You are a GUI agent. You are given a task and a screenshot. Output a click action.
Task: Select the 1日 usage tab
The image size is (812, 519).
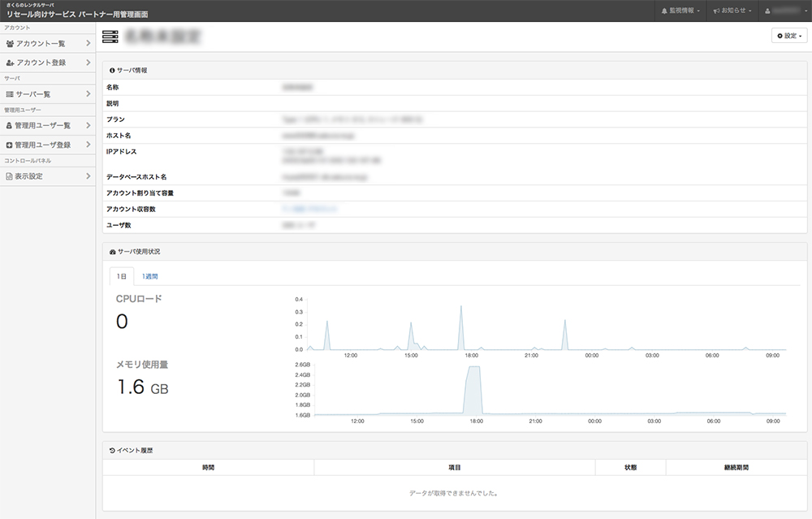pyautogui.click(x=121, y=277)
